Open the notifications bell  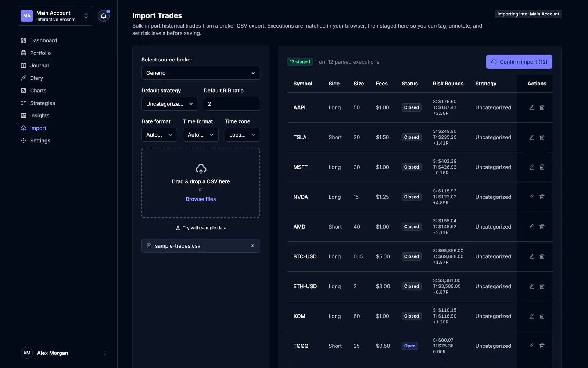tap(104, 16)
